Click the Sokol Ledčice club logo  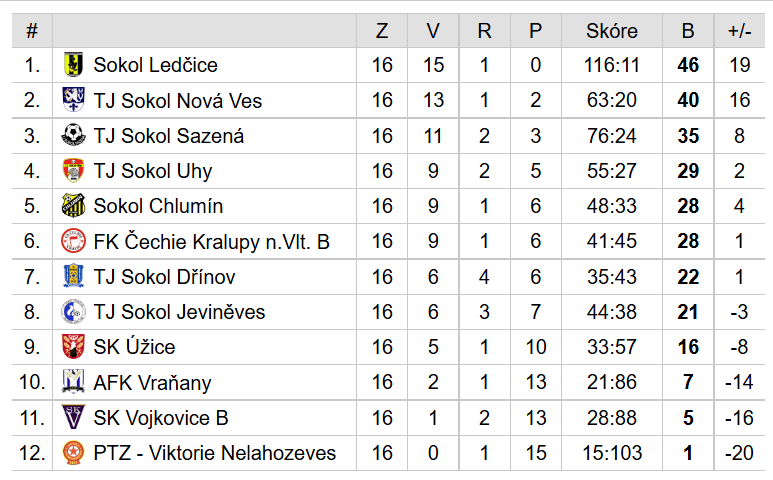coord(73,65)
